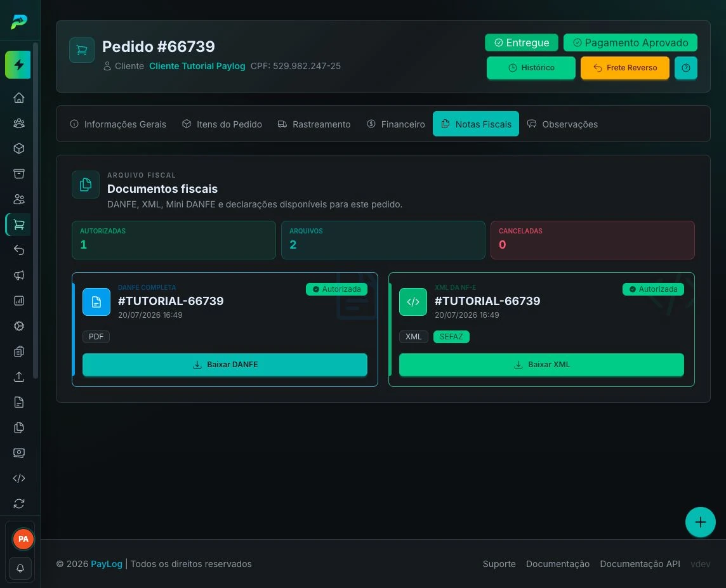Open the return arrow icon in sidebar

click(x=19, y=251)
